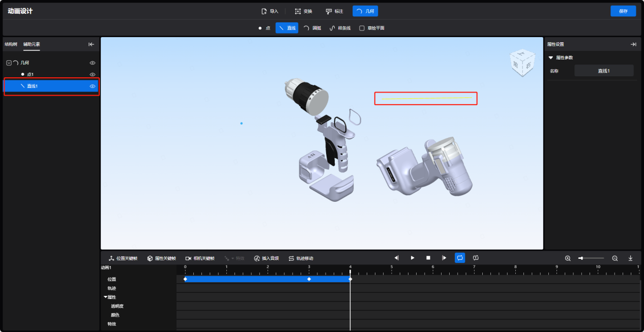Screen dimensions: 644x332
Task: Open the 特效 effects dropdown
Action: click(235, 258)
